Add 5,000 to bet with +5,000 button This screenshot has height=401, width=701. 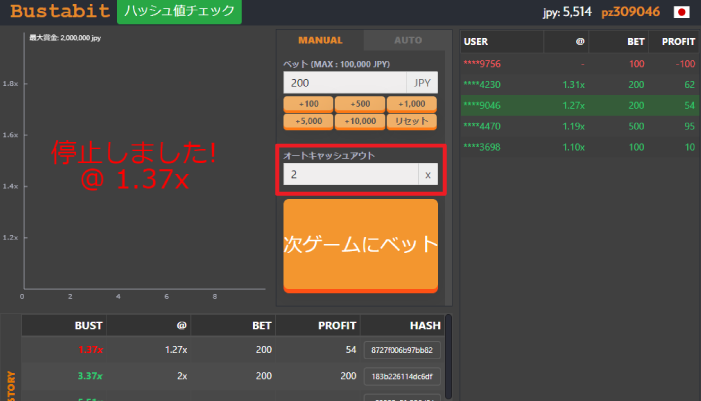pos(308,122)
